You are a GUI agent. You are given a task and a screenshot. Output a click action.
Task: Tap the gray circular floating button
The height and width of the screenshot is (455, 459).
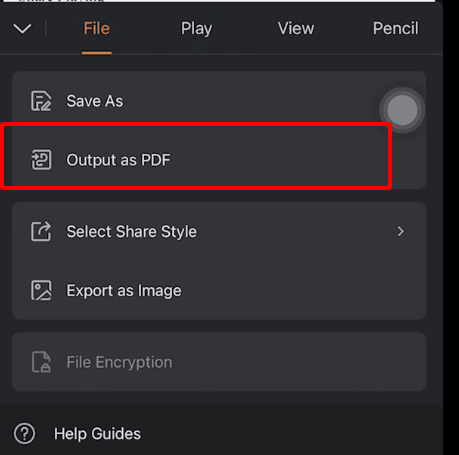pos(402,110)
